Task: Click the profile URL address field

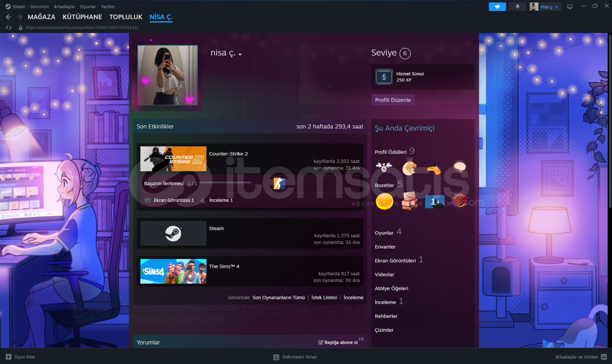Action: pos(82,28)
